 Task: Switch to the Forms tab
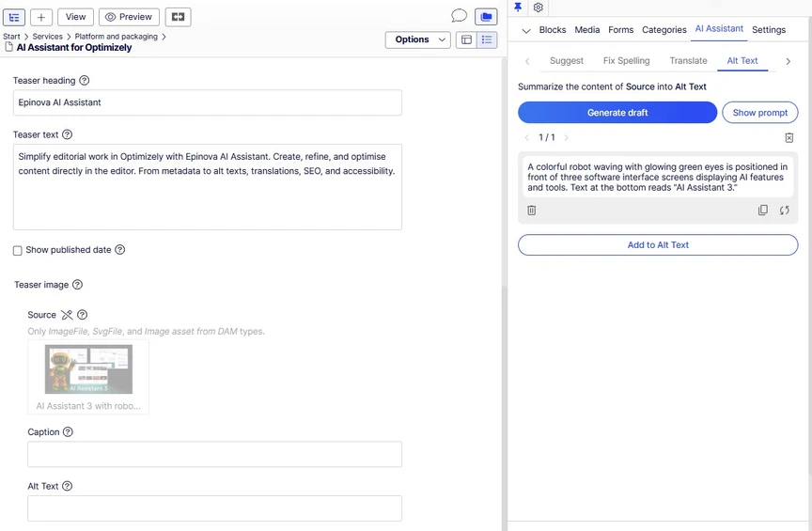point(621,30)
